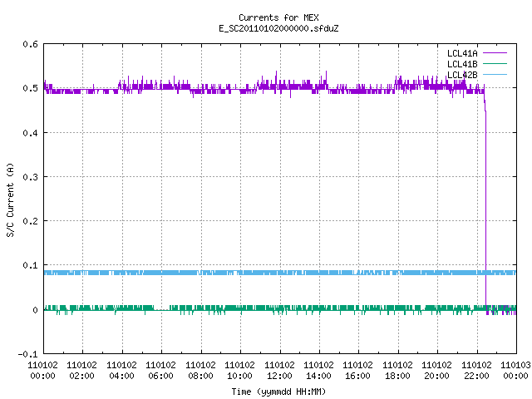
Task: Click the x-axis tick '110102 02:00'
Action: tap(81, 371)
